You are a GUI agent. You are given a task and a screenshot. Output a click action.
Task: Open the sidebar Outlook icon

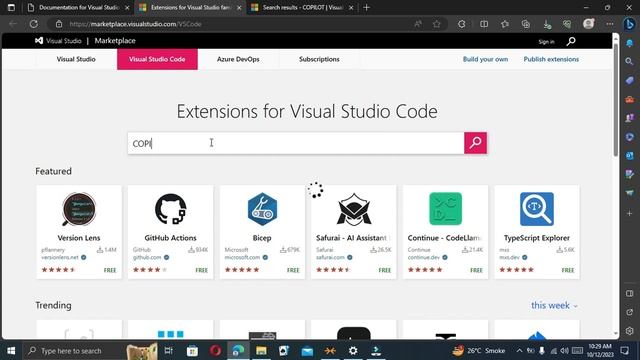(x=629, y=156)
